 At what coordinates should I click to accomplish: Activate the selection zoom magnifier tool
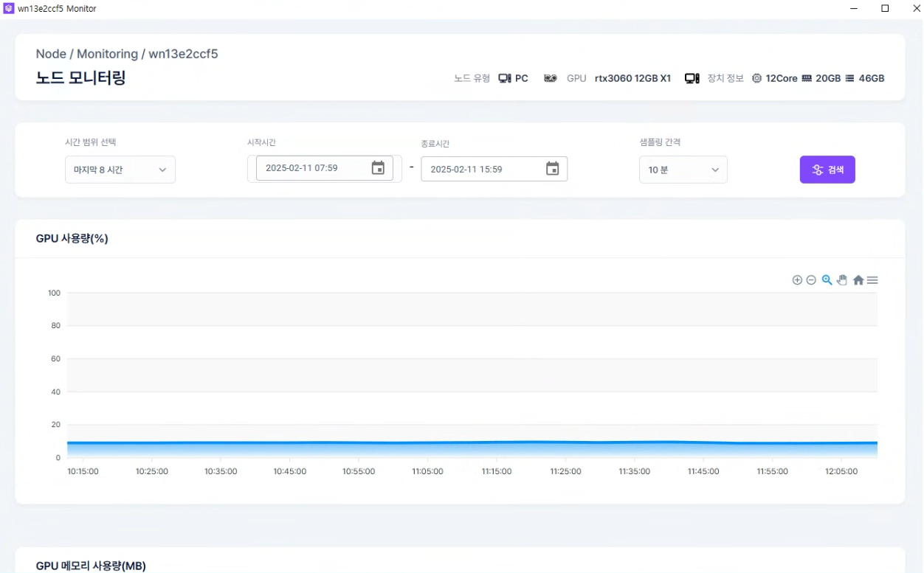point(827,280)
